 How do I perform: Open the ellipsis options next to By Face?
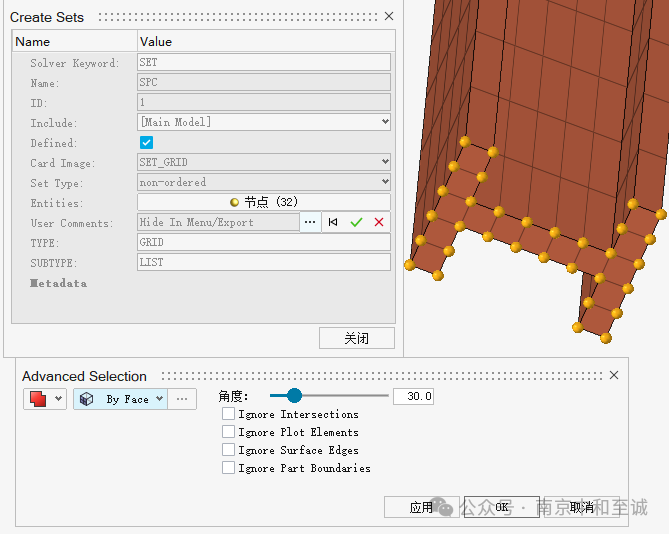(182, 399)
